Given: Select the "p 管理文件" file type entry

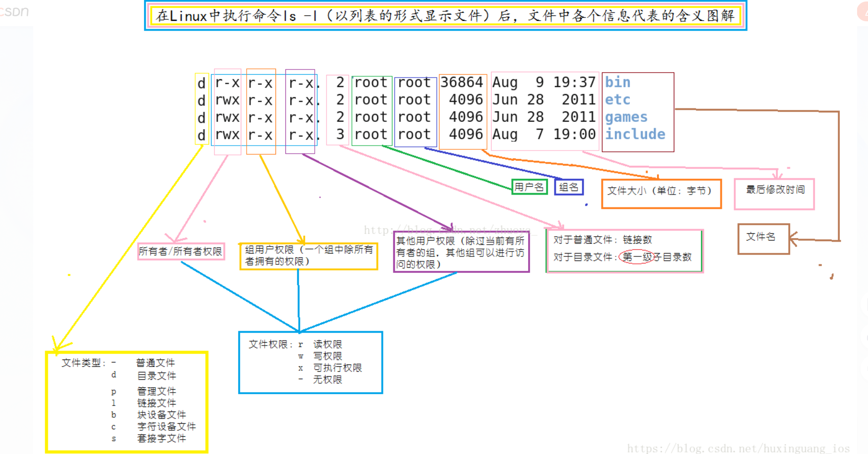Looking at the screenshot, I should (x=143, y=391).
